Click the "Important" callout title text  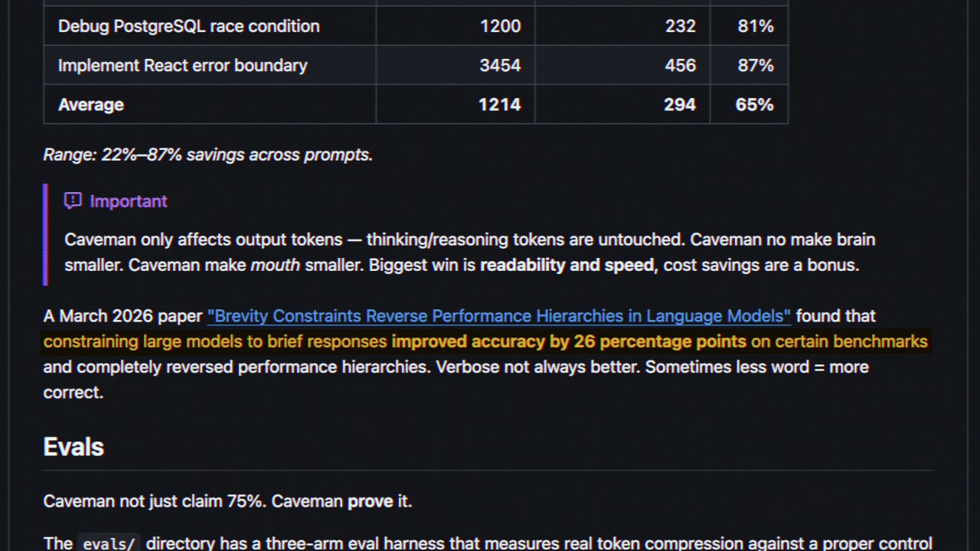[129, 201]
